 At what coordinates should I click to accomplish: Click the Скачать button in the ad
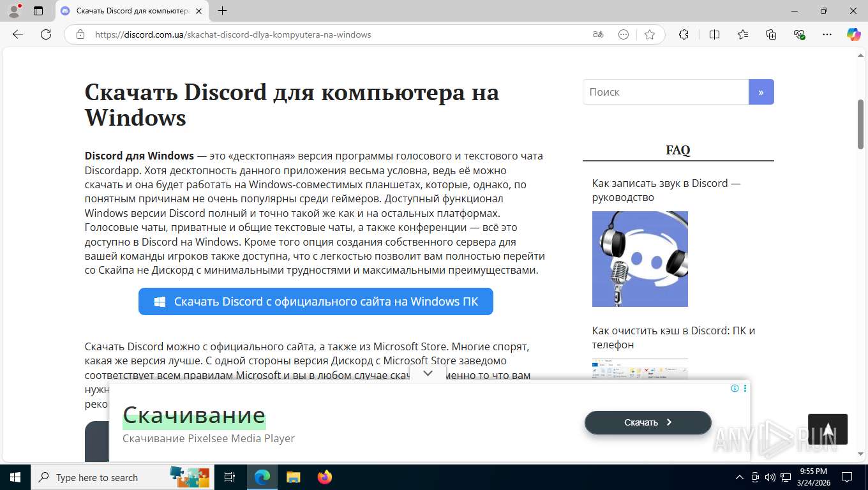[648, 422]
